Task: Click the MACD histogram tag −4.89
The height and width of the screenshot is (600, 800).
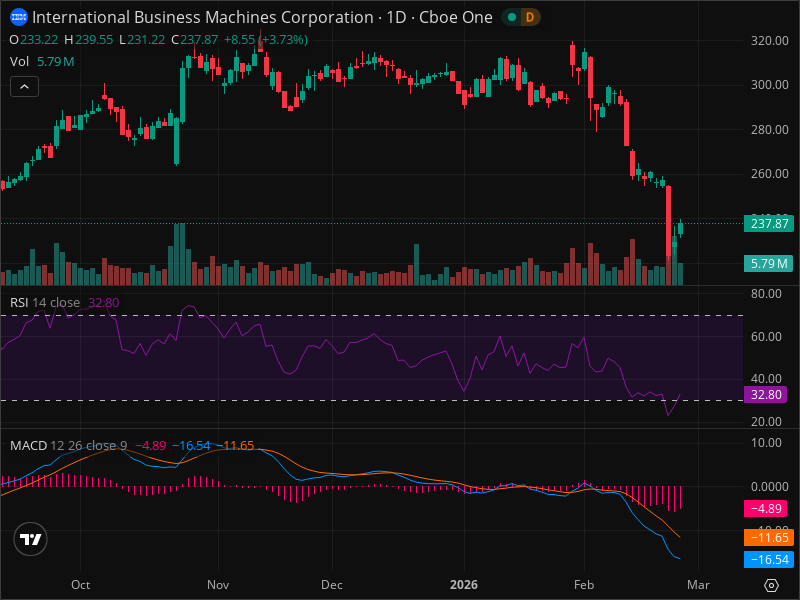Action: click(766, 508)
